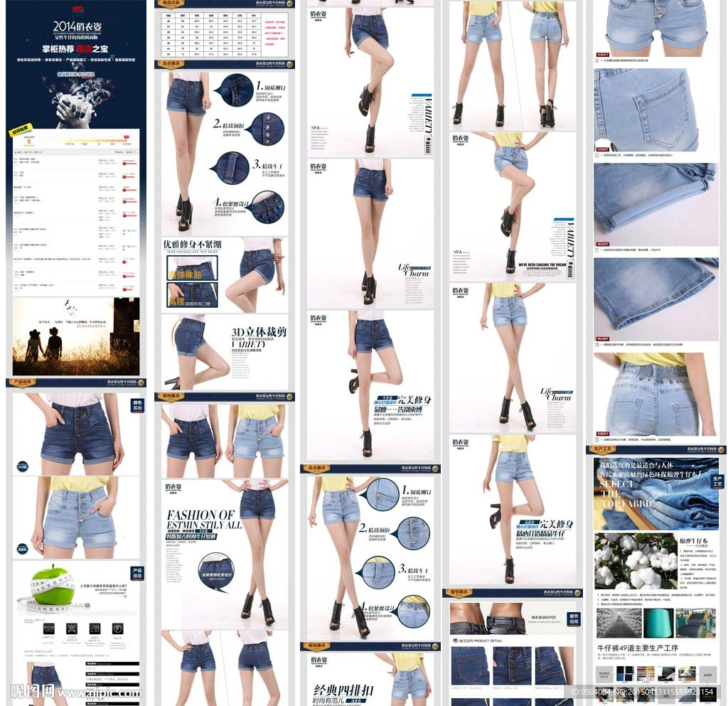Click the cotton bolls photo
This screenshot has height=706, width=728.
point(636,561)
